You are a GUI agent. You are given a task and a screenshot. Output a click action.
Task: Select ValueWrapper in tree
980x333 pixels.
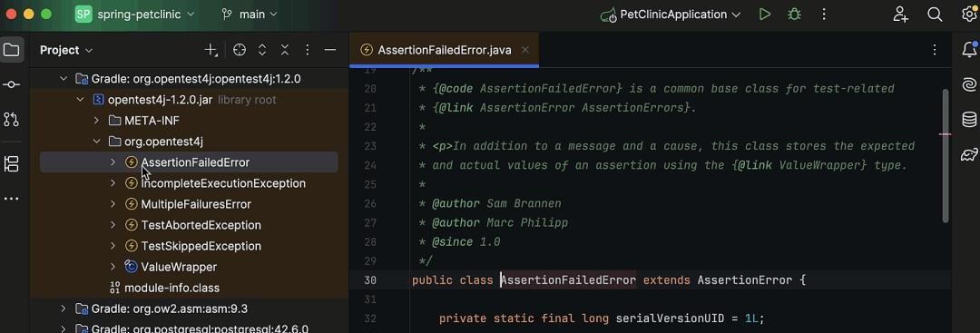point(179,267)
